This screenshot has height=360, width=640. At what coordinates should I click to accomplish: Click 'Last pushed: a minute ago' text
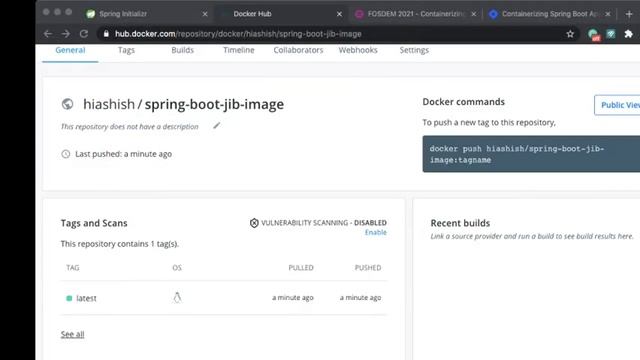coord(123,154)
